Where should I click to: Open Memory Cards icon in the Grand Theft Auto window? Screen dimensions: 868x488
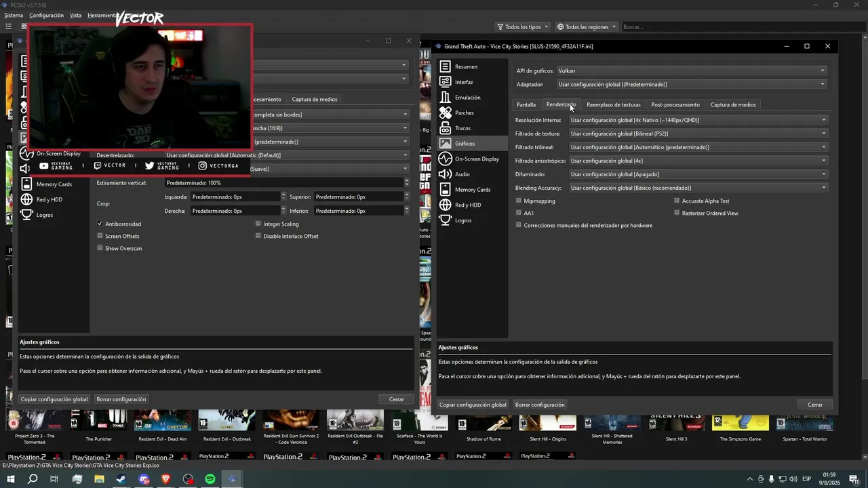pyautogui.click(x=445, y=190)
